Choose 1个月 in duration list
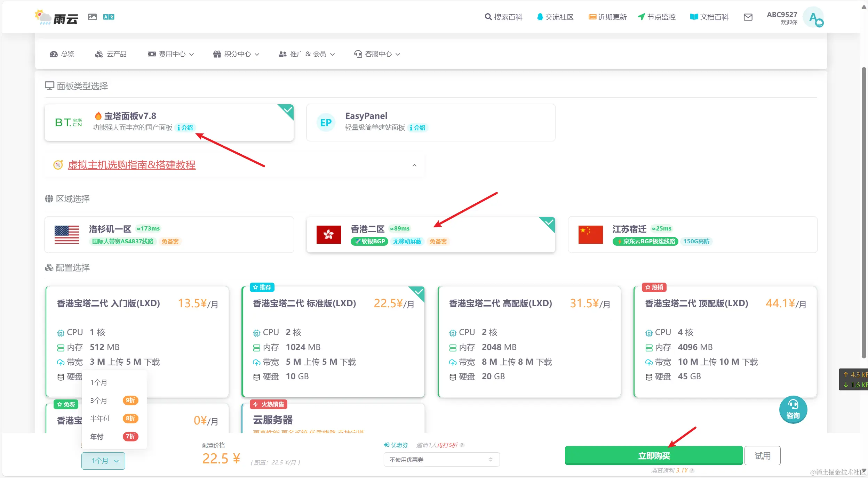Image resolution: width=868 pixels, height=478 pixels. (x=114, y=382)
